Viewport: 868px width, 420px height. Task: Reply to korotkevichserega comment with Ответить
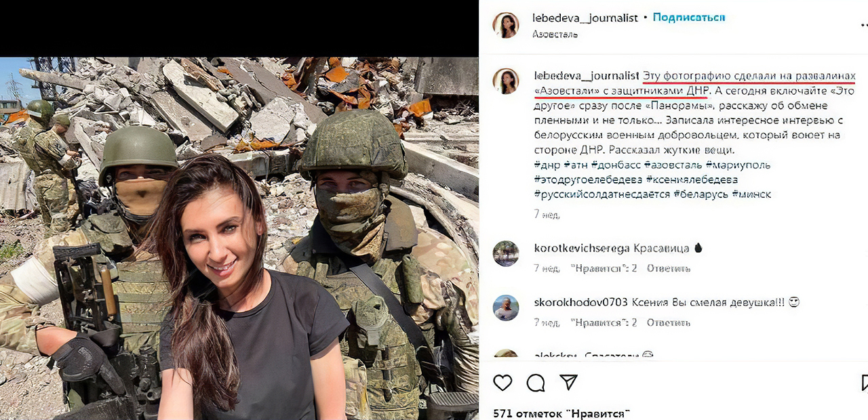point(669,268)
